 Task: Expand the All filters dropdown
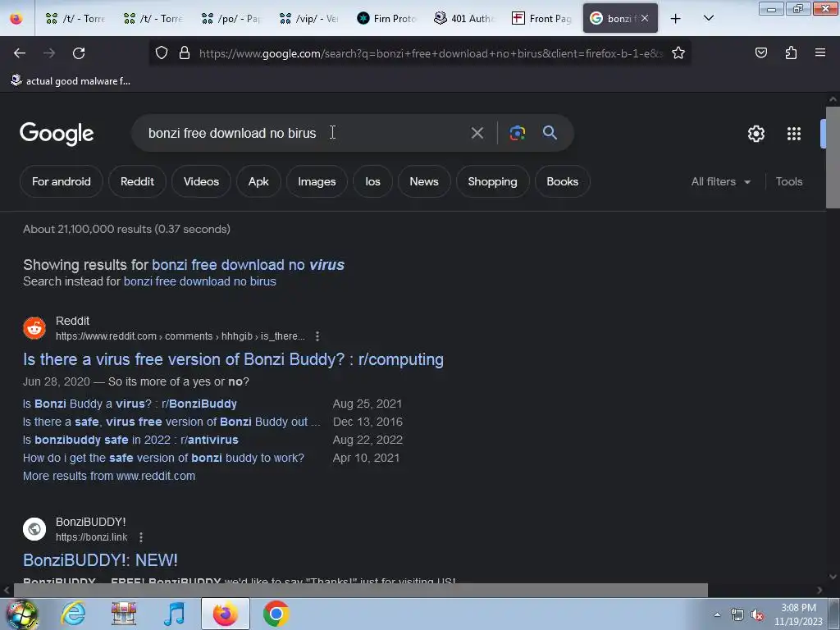tap(720, 181)
